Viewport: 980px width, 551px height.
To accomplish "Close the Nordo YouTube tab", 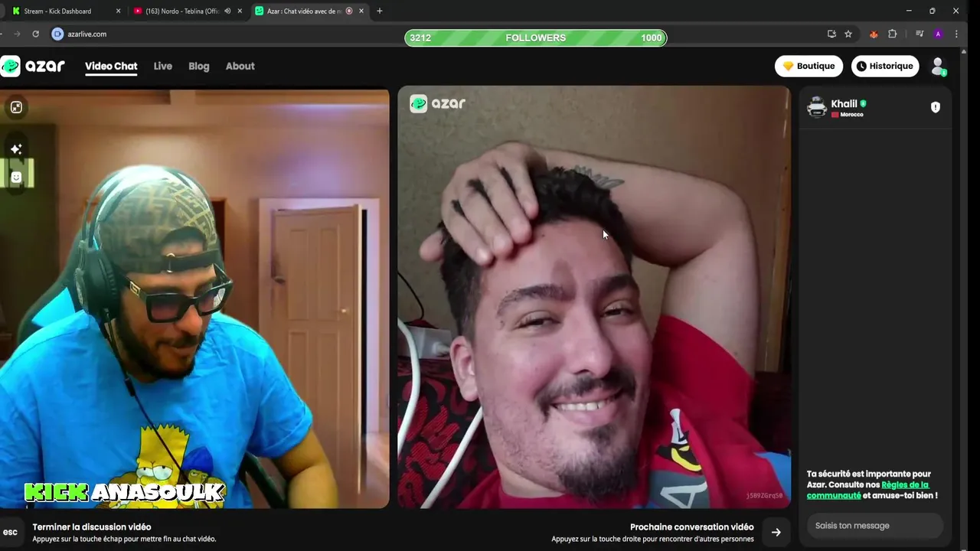I will click(240, 11).
